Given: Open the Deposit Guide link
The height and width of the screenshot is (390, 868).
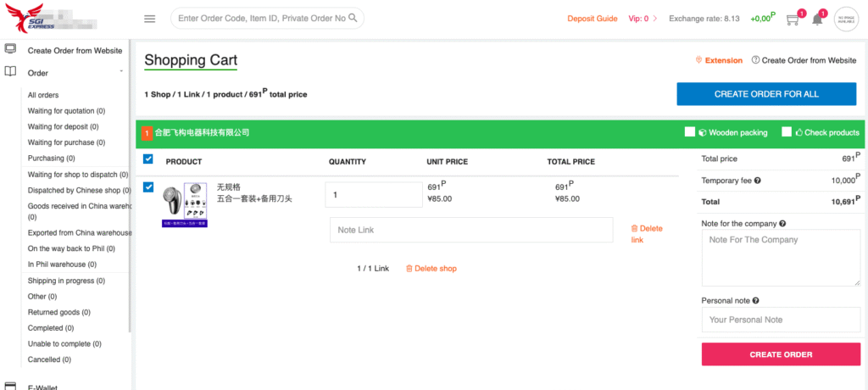Looking at the screenshot, I should pos(592,19).
